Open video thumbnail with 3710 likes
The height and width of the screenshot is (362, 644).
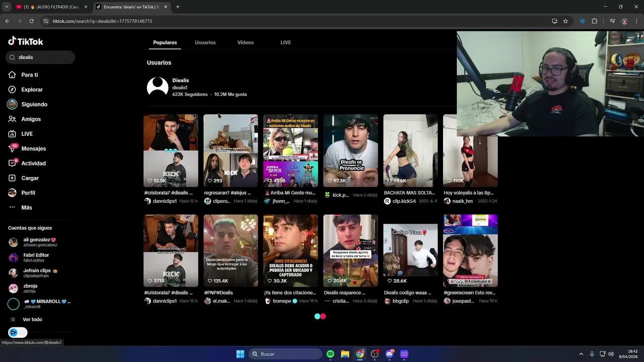(x=171, y=250)
